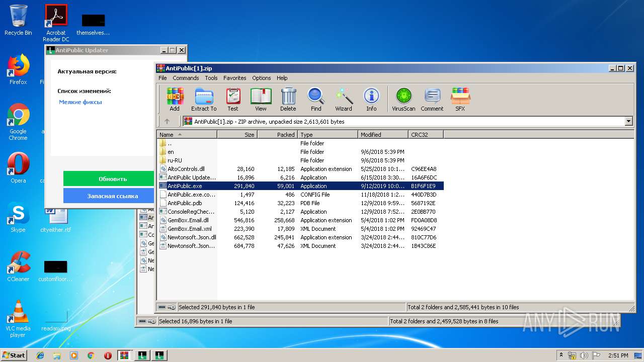Screen dimensions: 644x362
Task: Open Acrobat Reader DC desktop shortcut
Action: pos(56,23)
